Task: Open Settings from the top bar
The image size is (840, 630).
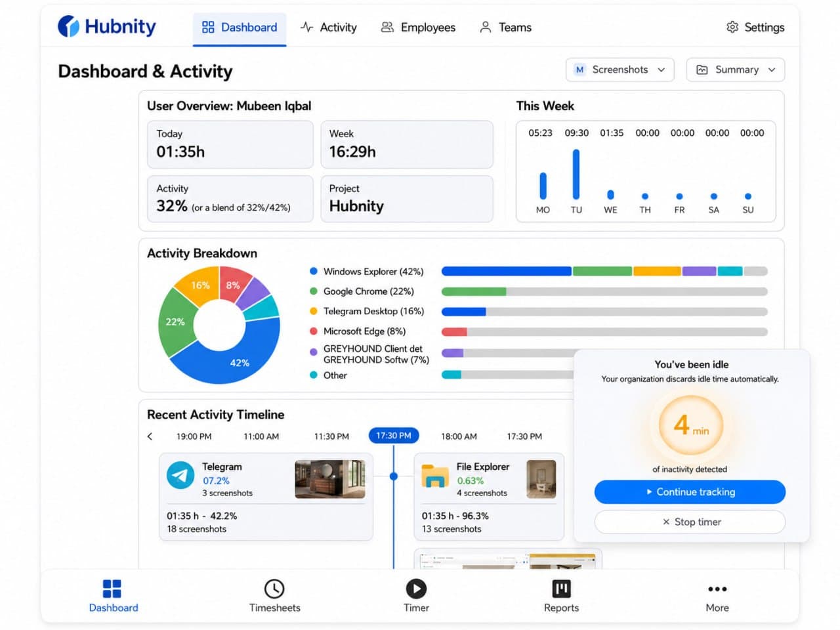Action: click(755, 28)
